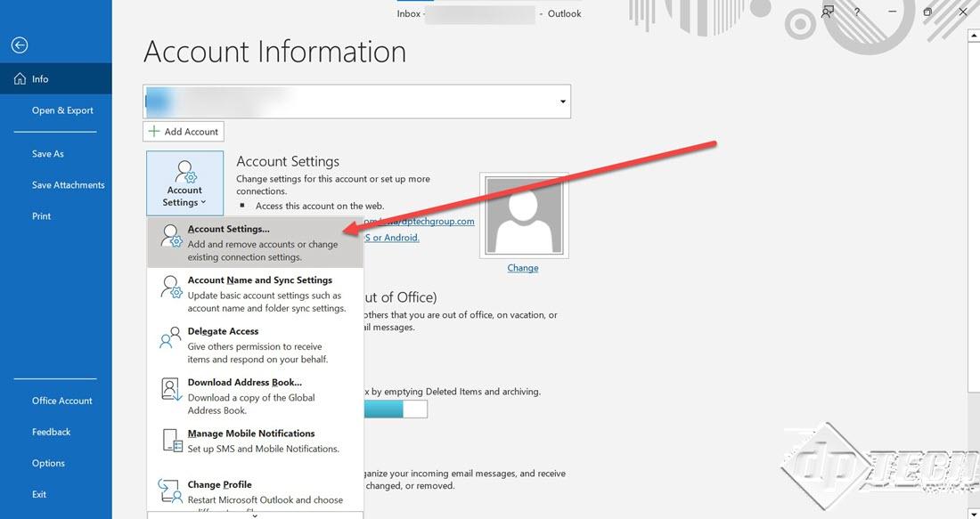Open Outlook Options from sidebar
The image size is (980, 519).
pyautogui.click(x=48, y=464)
